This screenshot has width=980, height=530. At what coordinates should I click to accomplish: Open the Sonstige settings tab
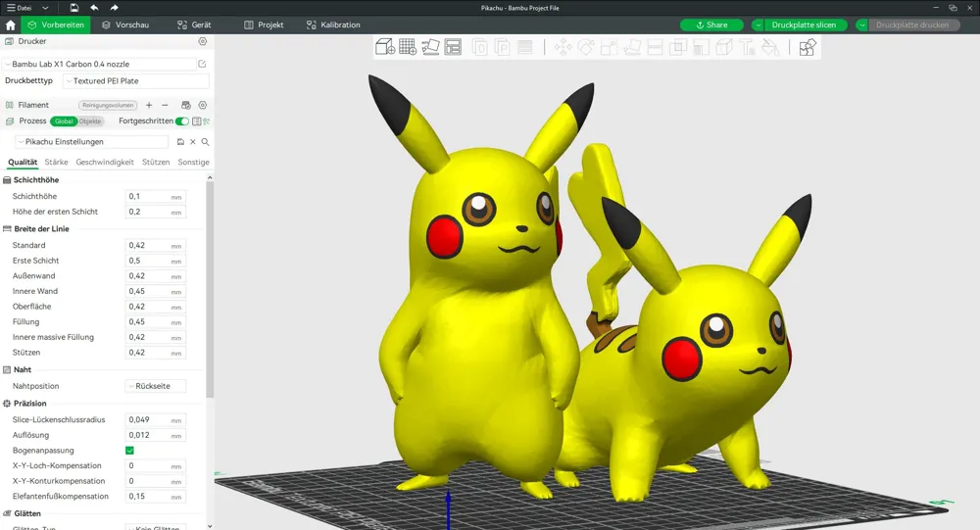click(x=194, y=162)
